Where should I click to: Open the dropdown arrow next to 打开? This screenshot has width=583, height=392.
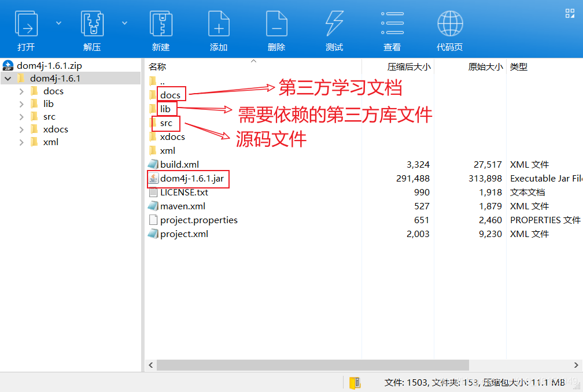(58, 22)
